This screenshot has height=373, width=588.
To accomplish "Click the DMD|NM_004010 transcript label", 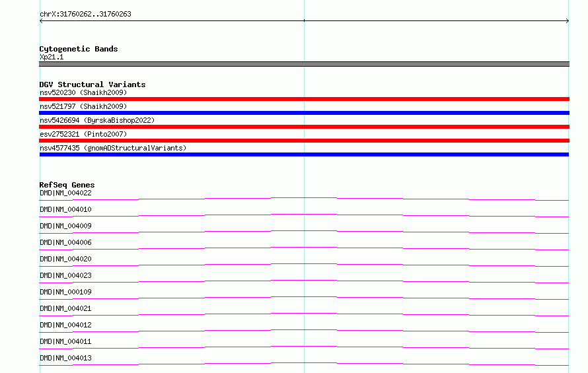I will point(65,209).
